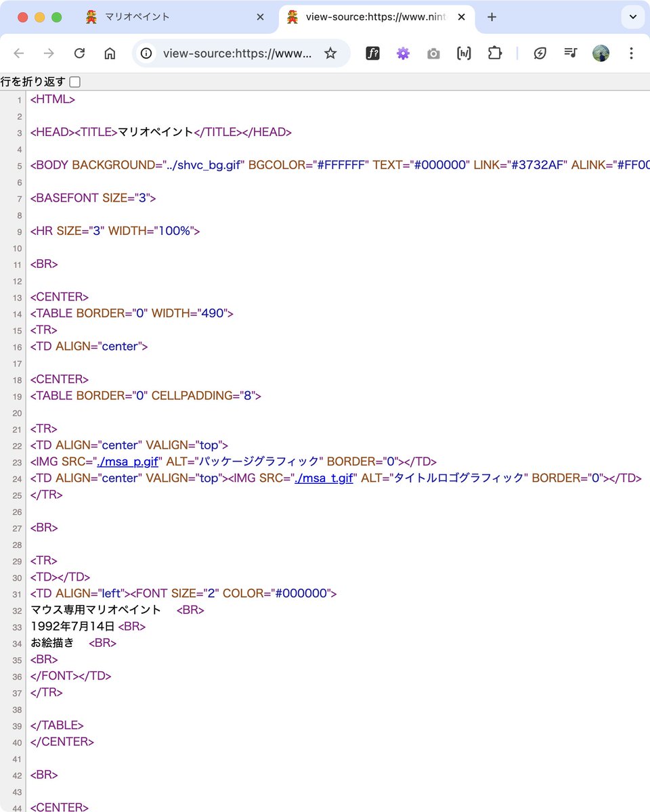Go forward to the next page
Screen dimensions: 650x812
tap(49, 53)
